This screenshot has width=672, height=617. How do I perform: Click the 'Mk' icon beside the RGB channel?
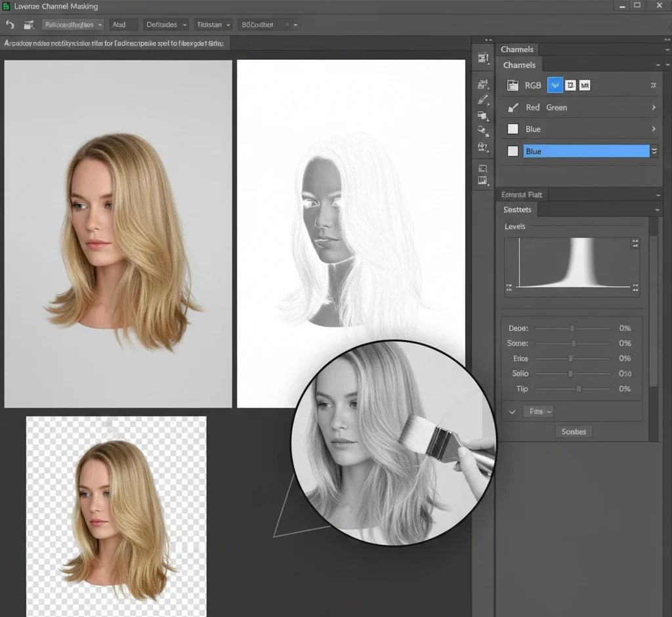[585, 85]
